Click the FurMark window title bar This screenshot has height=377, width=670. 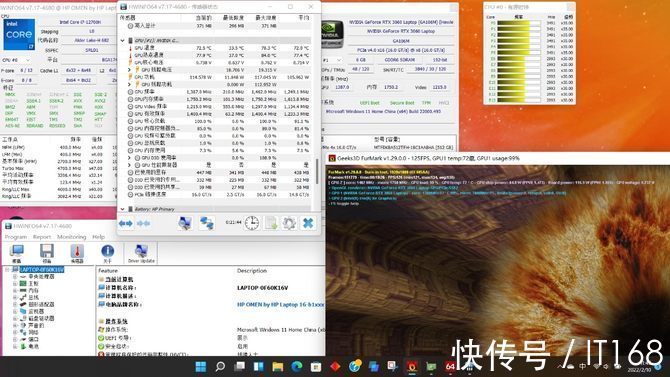(497, 158)
